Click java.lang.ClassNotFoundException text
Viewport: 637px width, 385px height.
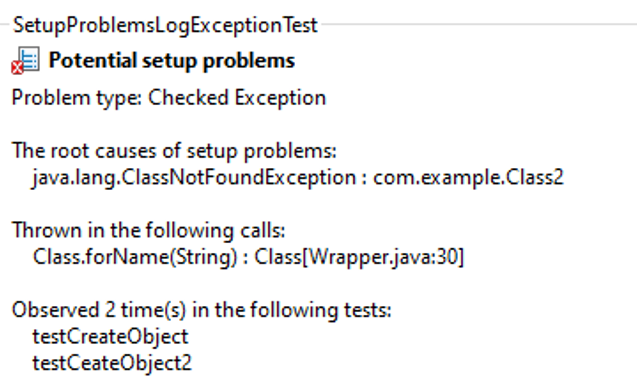pyautogui.click(x=194, y=177)
